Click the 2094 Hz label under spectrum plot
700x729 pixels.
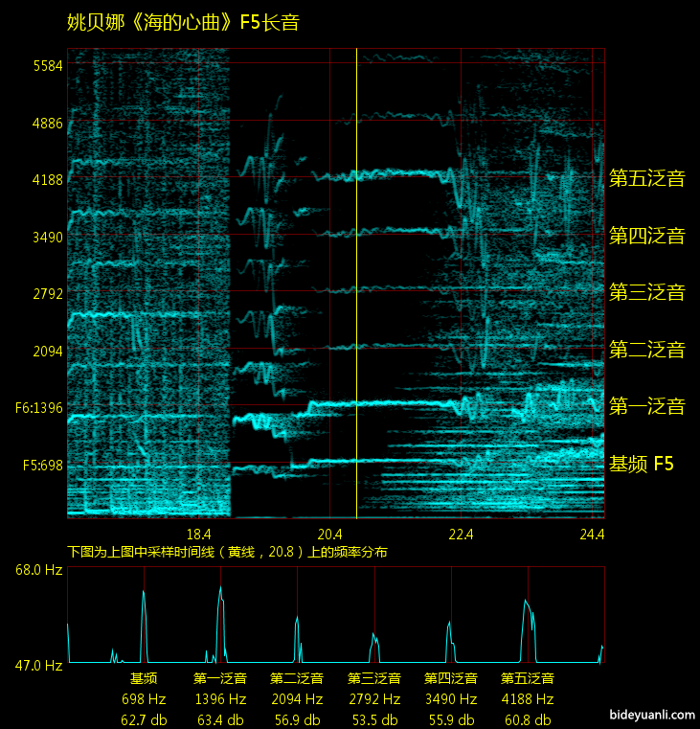pos(297,699)
